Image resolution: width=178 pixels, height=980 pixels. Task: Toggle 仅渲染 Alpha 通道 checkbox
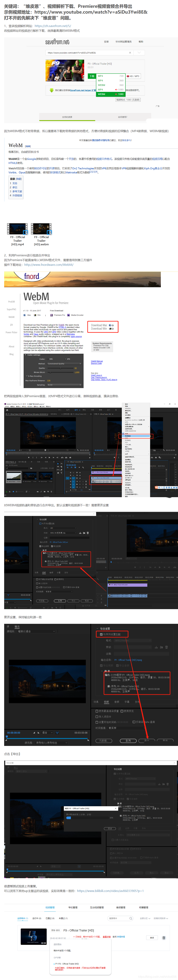point(134,722)
